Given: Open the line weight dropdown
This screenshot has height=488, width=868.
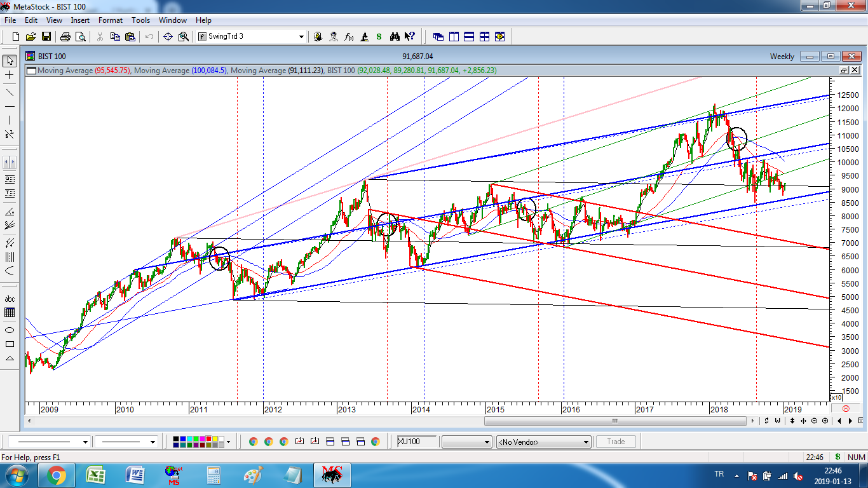Looking at the screenshot, I should 153,442.
